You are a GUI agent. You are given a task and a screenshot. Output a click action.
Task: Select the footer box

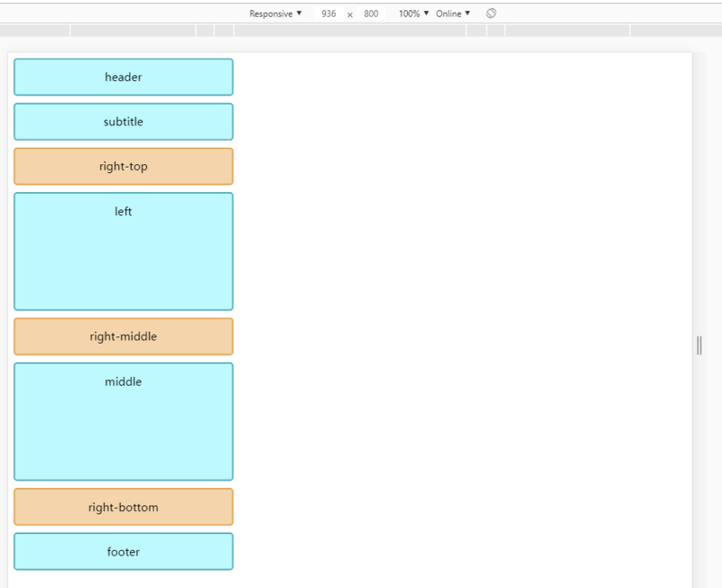[x=123, y=551]
